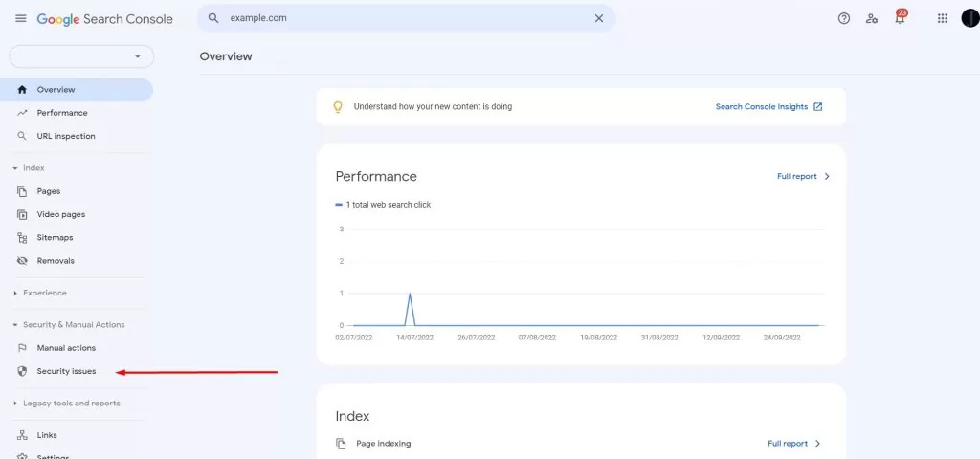980x459 pixels.
Task: Collapse Security & Manual Actions section
Action: pyautogui.click(x=69, y=325)
